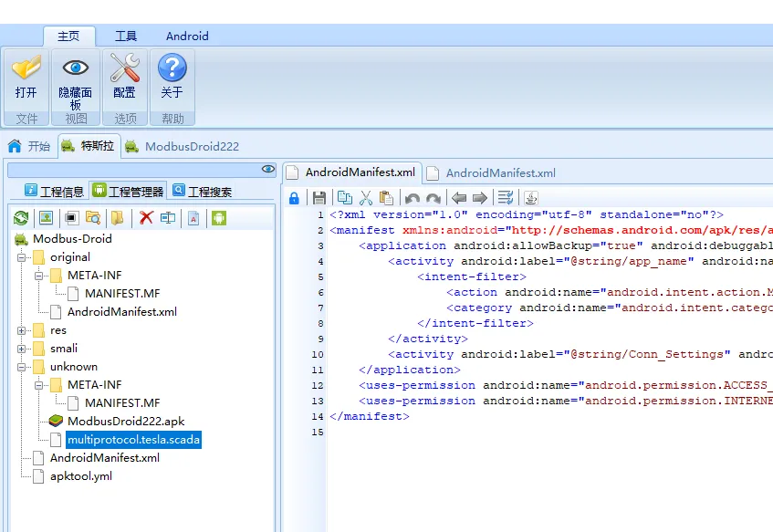Click the undo arrow in editor toolbar
This screenshot has width=773, height=532.
pos(413,198)
